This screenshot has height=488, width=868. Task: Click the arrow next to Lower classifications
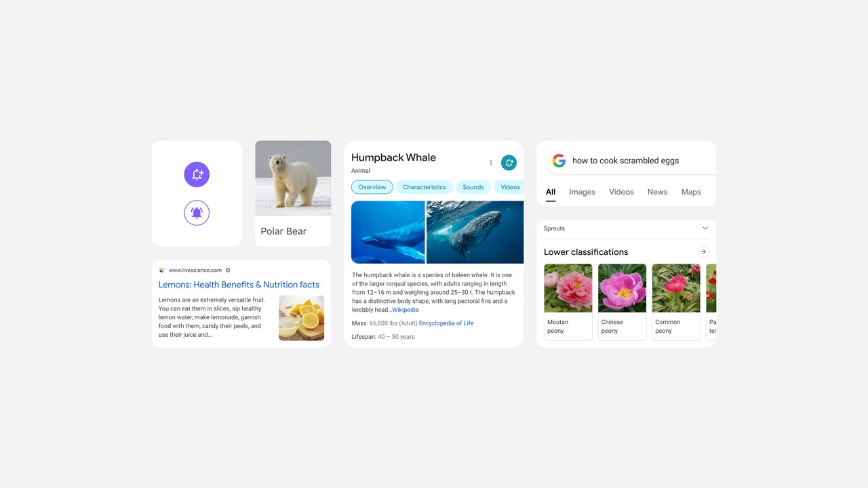coord(703,251)
